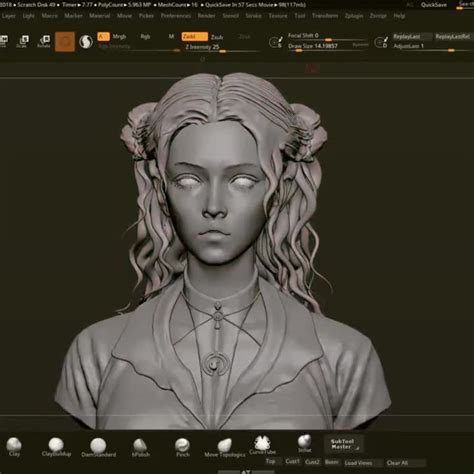The width and height of the screenshot is (474, 474).
Task: Open the SubTool Master plugin
Action: pos(343,444)
